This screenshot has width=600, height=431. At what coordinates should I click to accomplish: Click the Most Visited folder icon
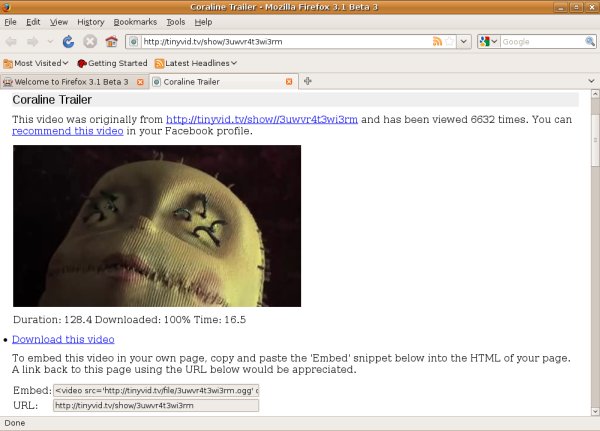pos(8,63)
